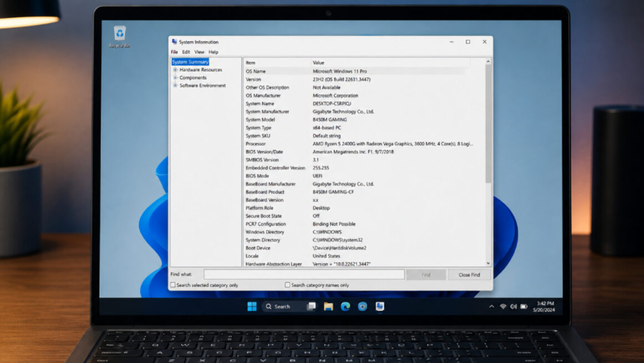
Task: Open the Edit menu
Action: coord(186,52)
